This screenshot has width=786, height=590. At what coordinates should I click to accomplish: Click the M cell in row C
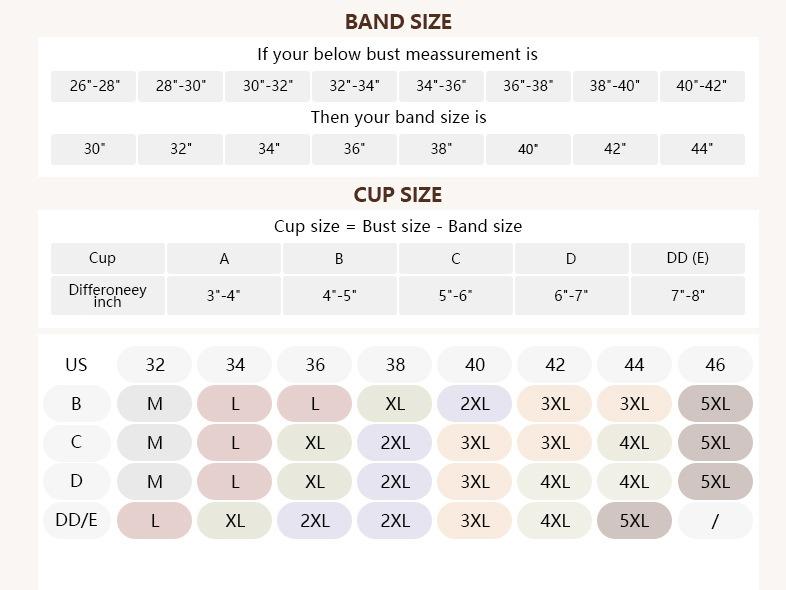pos(155,443)
